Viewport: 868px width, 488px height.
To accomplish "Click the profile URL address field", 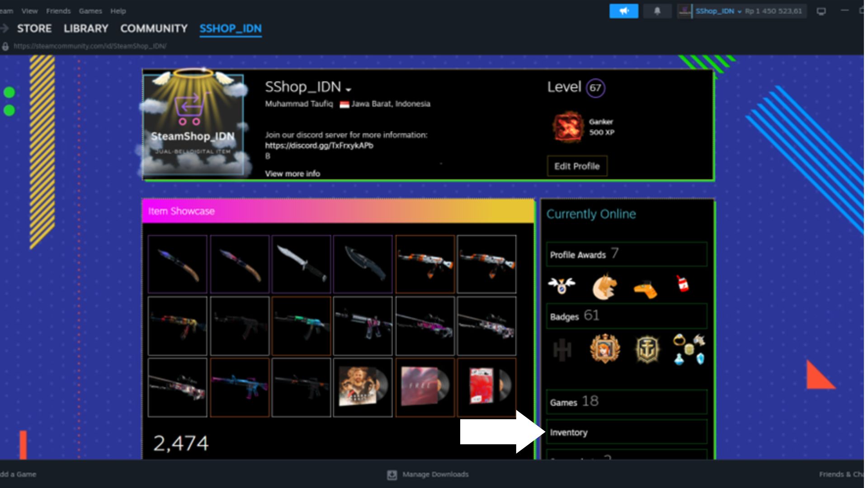I will click(x=90, y=46).
